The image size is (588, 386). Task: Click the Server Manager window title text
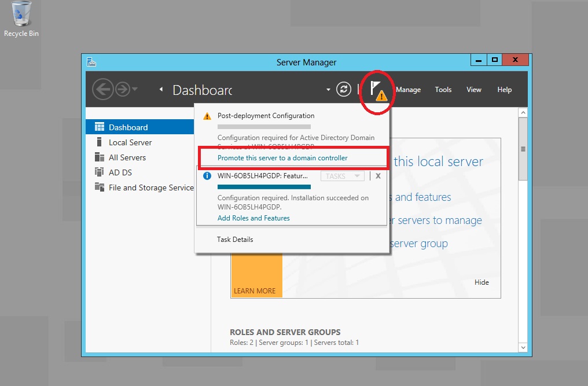tap(306, 63)
